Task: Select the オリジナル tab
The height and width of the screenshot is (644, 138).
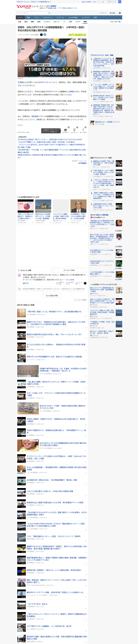Action: [x=60, y=17]
